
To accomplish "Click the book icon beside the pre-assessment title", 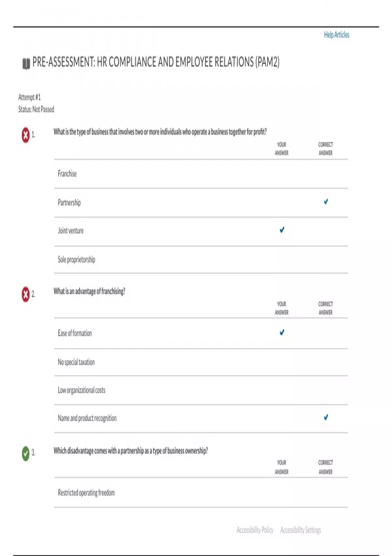I will pyautogui.click(x=26, y=63).
